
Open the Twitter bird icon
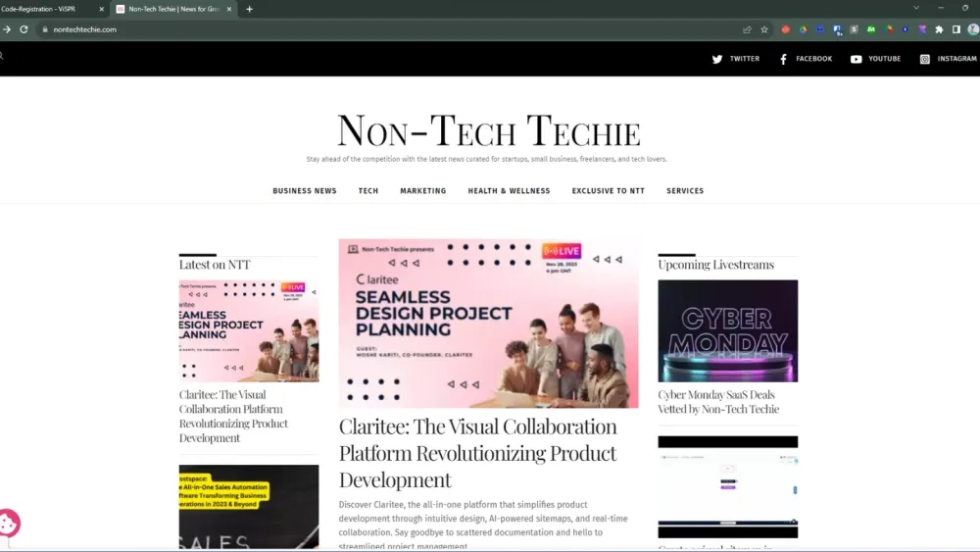[717, 59]
